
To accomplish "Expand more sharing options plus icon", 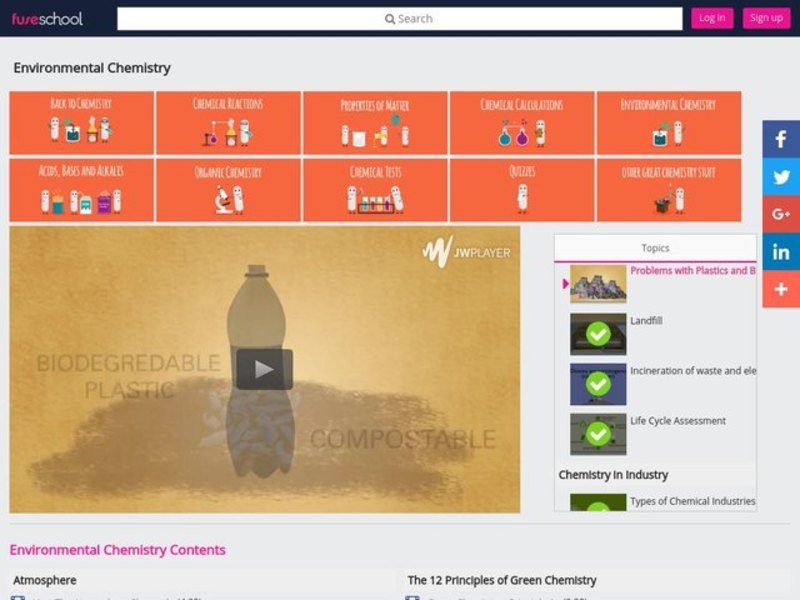I will (781, 289).
